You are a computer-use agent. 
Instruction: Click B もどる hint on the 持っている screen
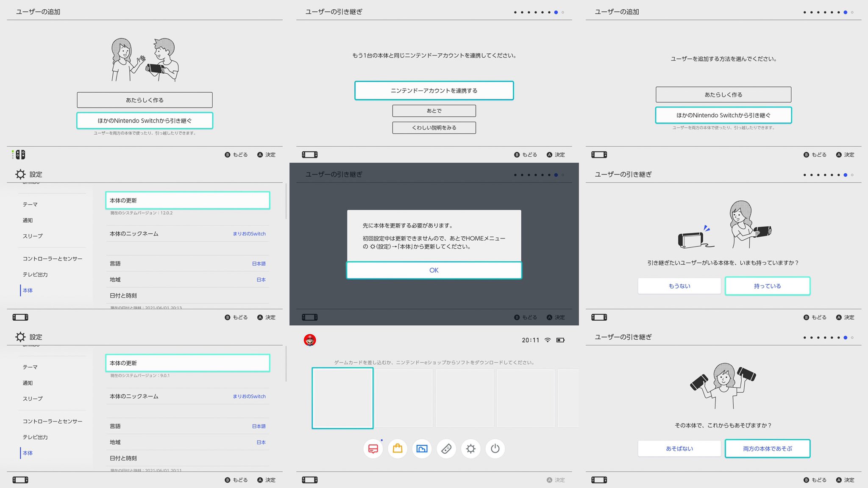(x=815, y=317)
